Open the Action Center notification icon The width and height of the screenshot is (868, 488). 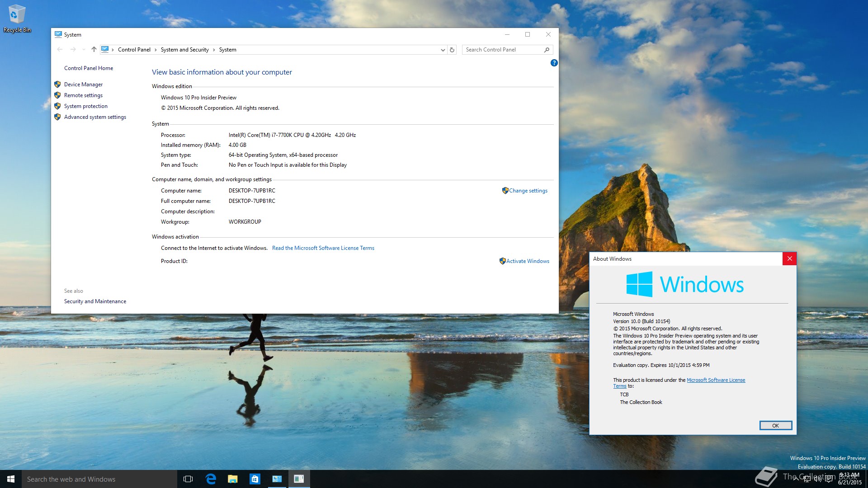tap(829, 479)
